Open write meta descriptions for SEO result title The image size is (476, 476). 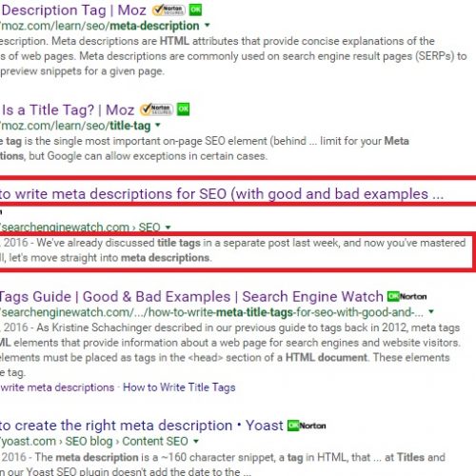(222, 194)
